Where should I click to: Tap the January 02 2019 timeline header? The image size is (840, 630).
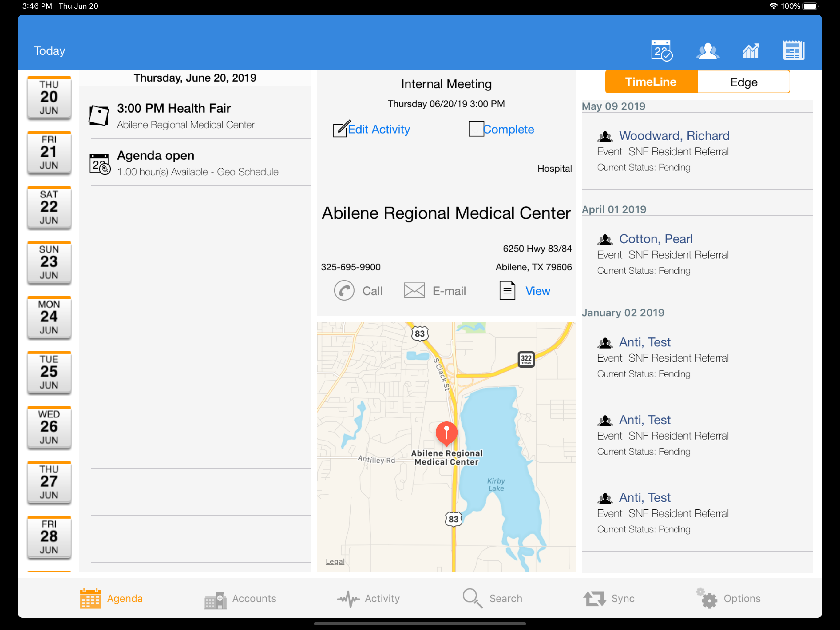623,313
